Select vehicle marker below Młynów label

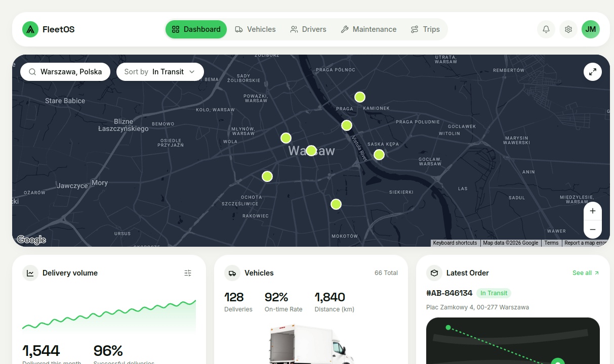coord(286,138)
